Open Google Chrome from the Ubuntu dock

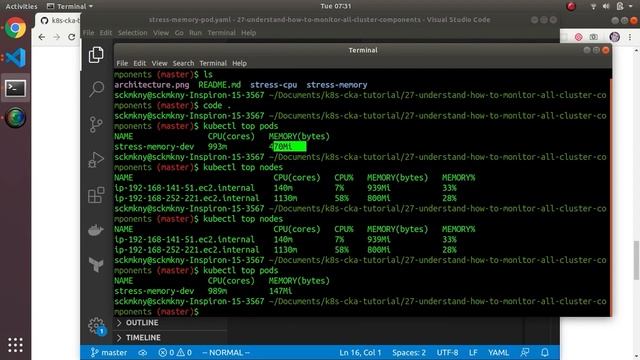pyautogui.click(x=15, y=28)
